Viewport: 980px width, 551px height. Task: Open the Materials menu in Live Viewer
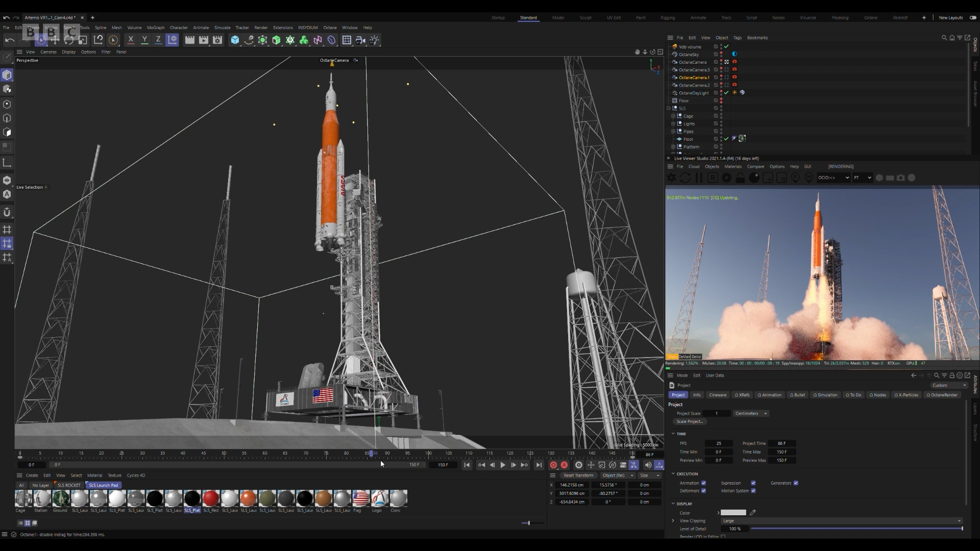733,166
